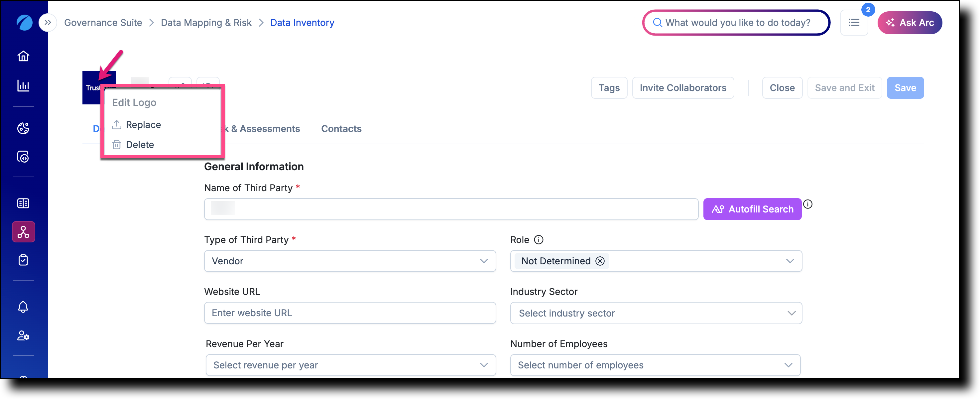Open the Type of Third Party dropdown
Image resolution: width=980 pixels, height=399 pixels.
[350, 261]
